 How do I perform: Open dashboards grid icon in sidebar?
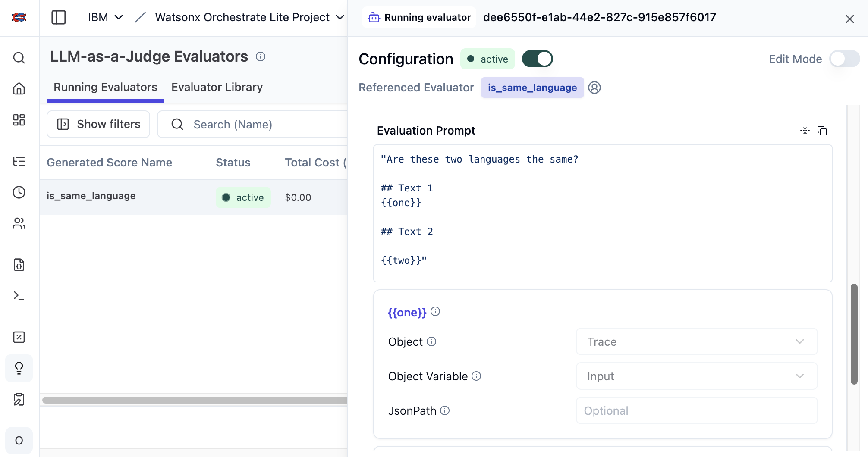(19, 120)
